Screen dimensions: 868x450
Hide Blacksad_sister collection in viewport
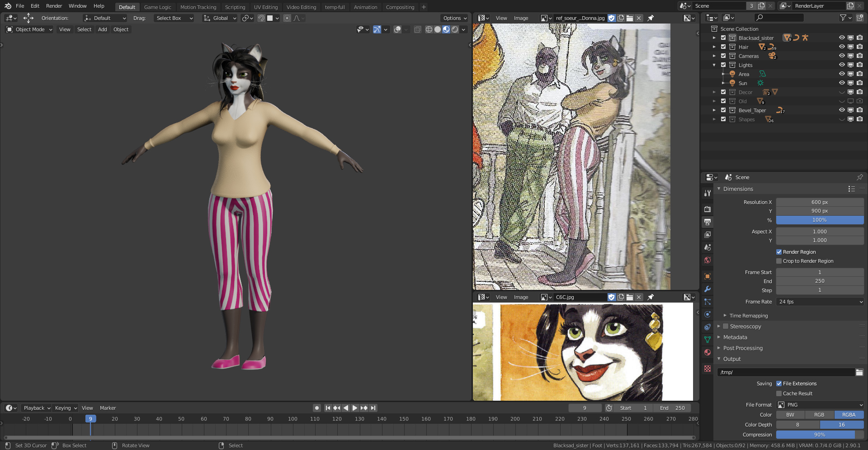842,38
